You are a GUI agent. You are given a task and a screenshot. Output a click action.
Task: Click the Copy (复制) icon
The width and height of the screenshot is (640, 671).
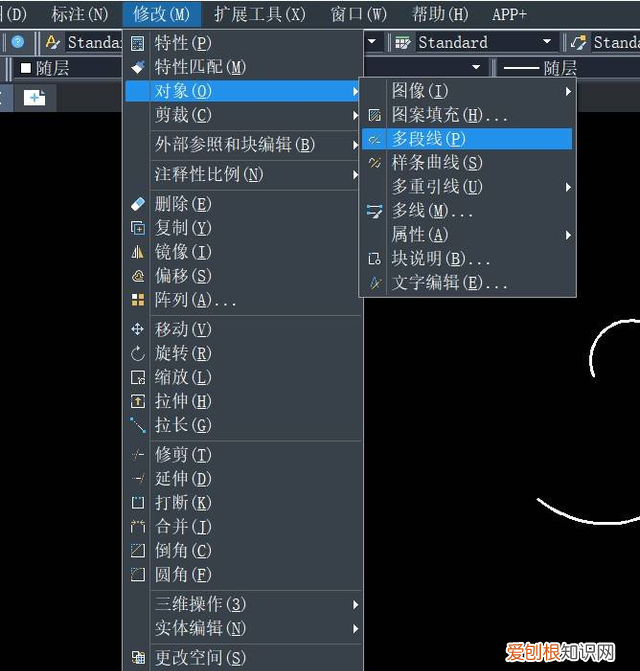[138, 228]
